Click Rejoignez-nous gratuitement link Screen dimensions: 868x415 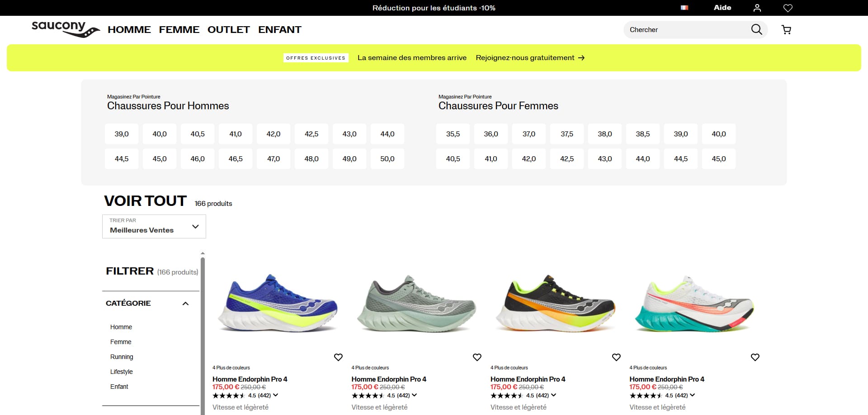point(530,58)
